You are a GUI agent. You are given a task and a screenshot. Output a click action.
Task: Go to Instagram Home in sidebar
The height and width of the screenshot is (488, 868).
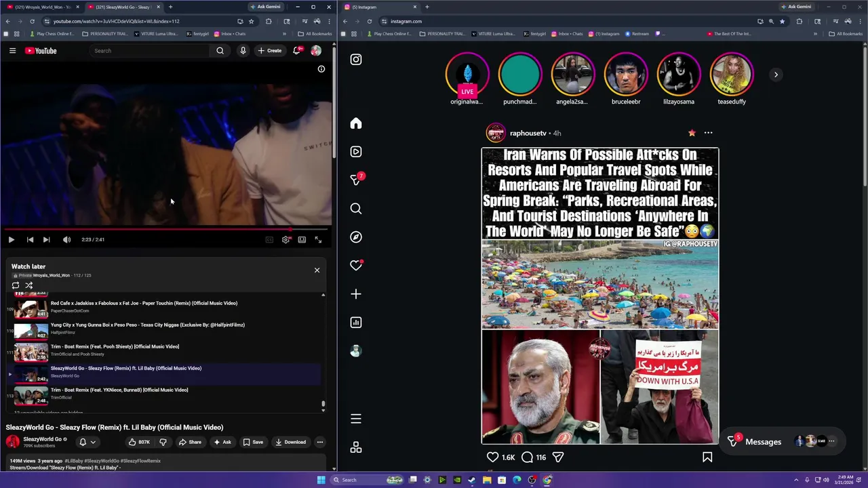click(356, 123)
